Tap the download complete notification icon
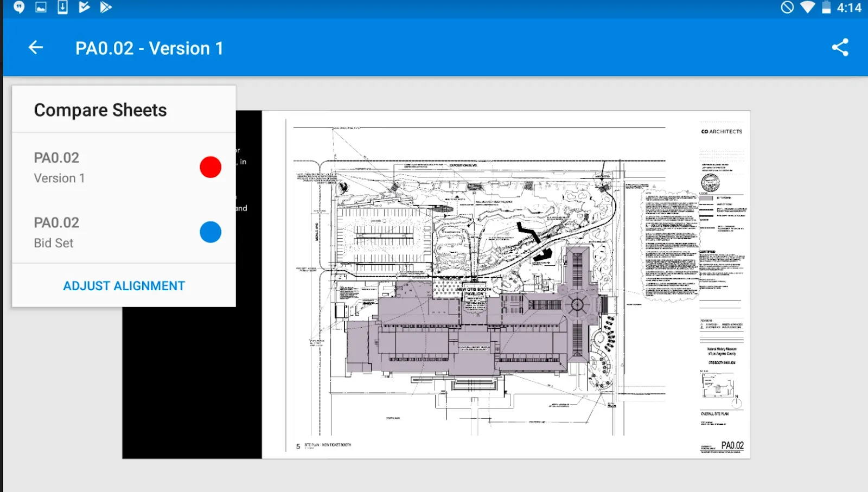The image size is (868, 492). (62, 8)
